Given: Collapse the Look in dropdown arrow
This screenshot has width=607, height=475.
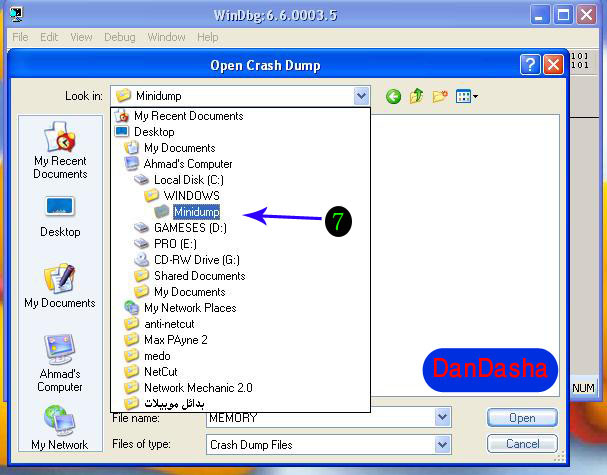Looking at the screenshot, I should (x=361, y=96).
